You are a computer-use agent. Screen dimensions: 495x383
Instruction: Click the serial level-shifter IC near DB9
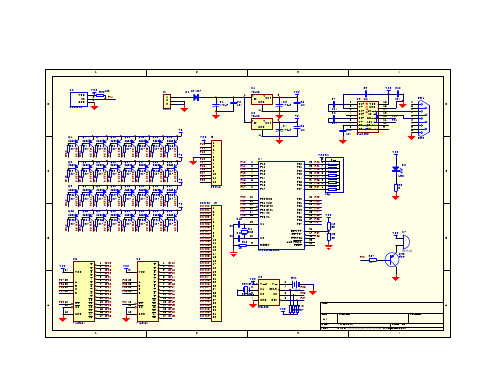click(x=368, y=117)
